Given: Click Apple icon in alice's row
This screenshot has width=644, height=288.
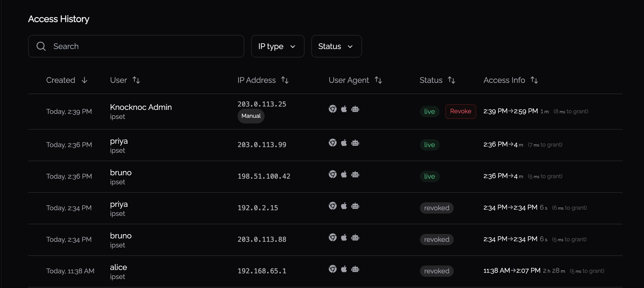Looking at the screenshot, I should [x=344, y=269].
